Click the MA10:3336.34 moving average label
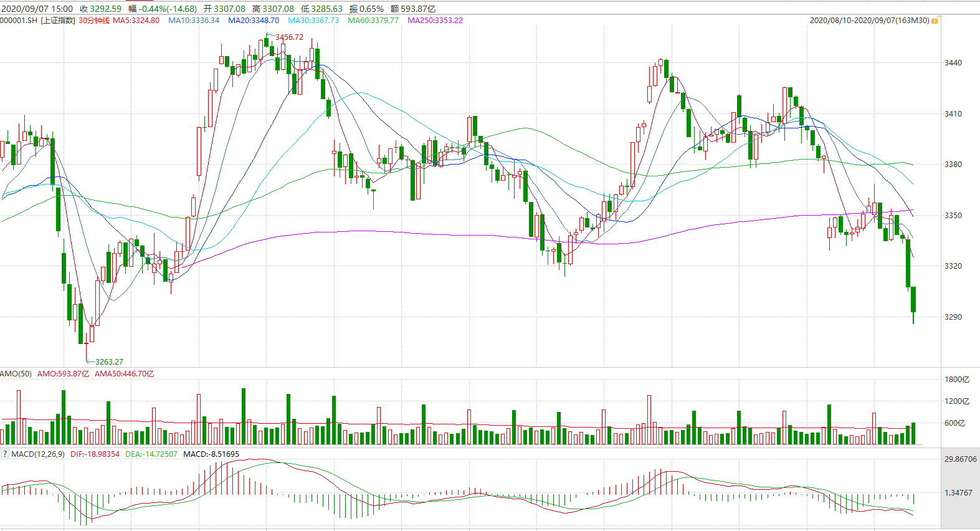The image size is (980, 531). [x=194, y=21]
